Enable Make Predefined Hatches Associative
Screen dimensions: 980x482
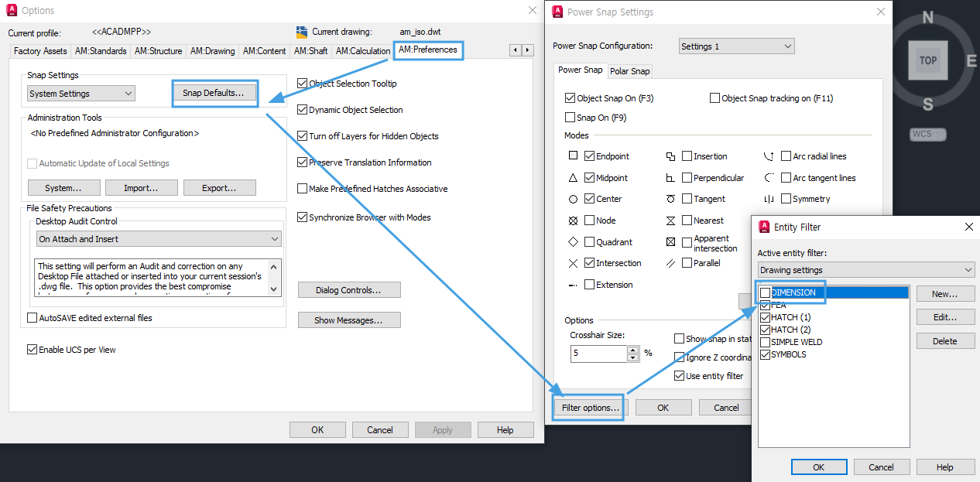[303, 189]
